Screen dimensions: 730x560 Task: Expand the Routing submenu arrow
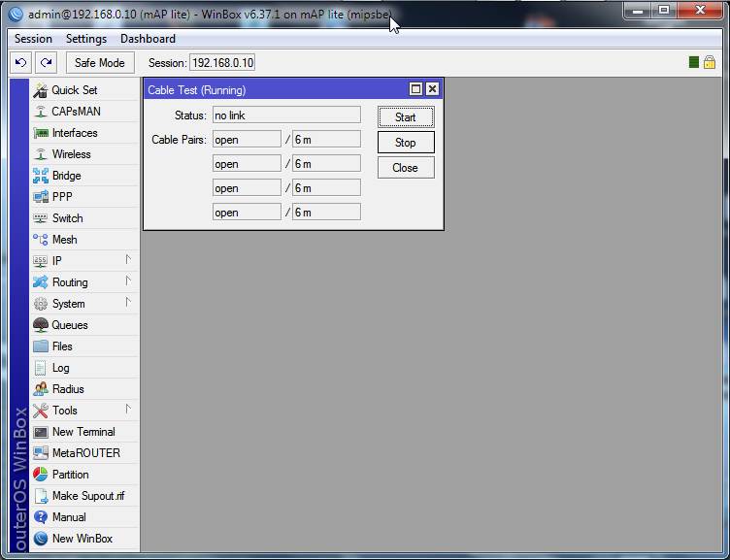tap(128, 281)
